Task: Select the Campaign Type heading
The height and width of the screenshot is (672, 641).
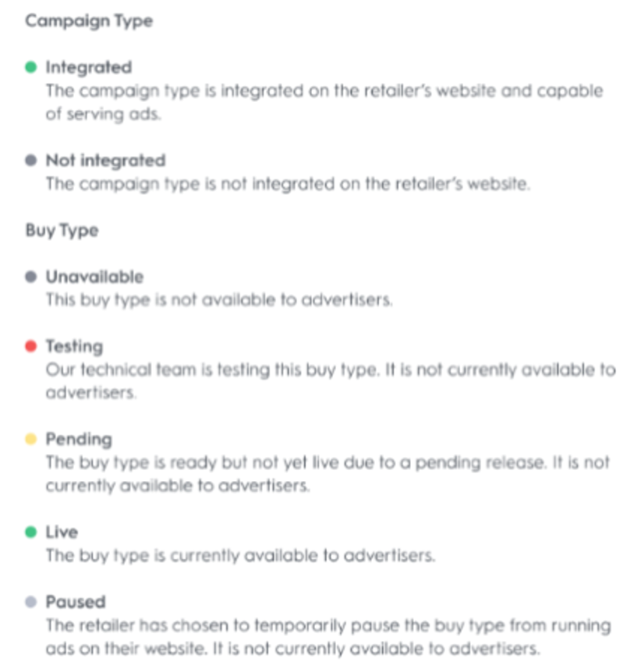Action: (x=88, y=21)
